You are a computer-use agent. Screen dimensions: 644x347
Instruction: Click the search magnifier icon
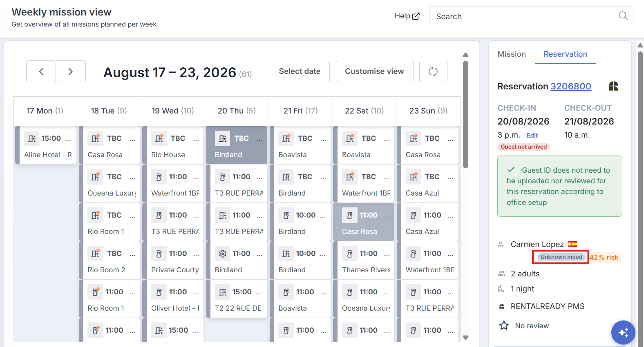[x=623, y=16]
